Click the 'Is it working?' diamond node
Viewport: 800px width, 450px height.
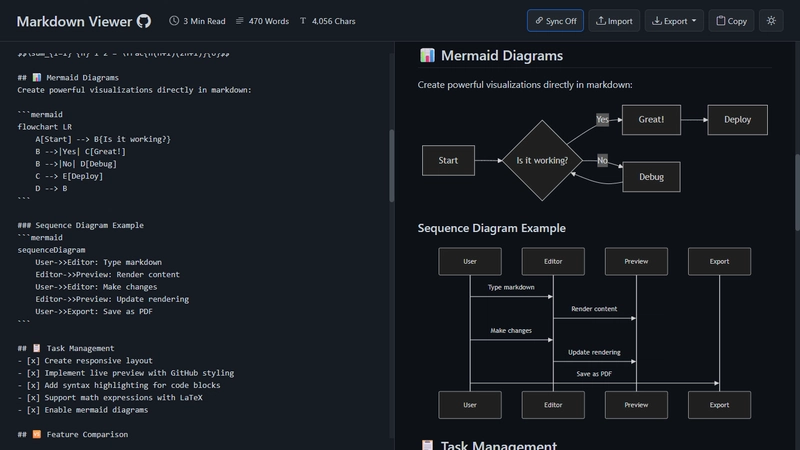[542, 160]
